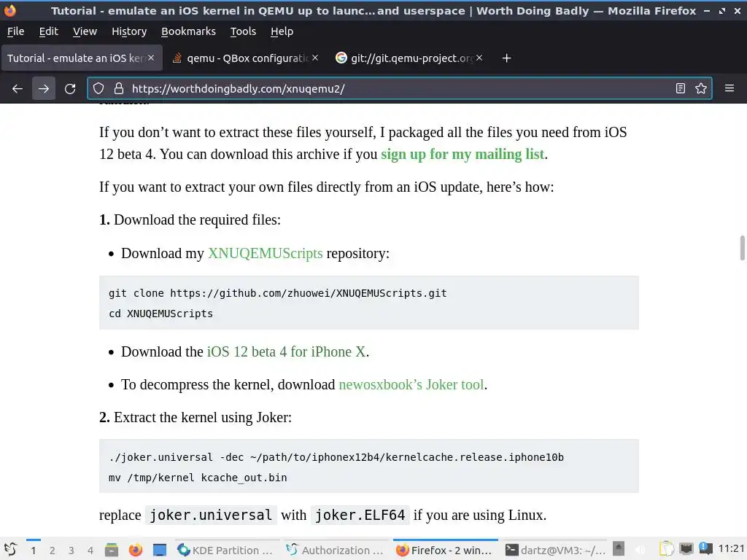Screen dimensions: 747x560
Task: Open removable media eject tray icon
Action: click(619, 549)
